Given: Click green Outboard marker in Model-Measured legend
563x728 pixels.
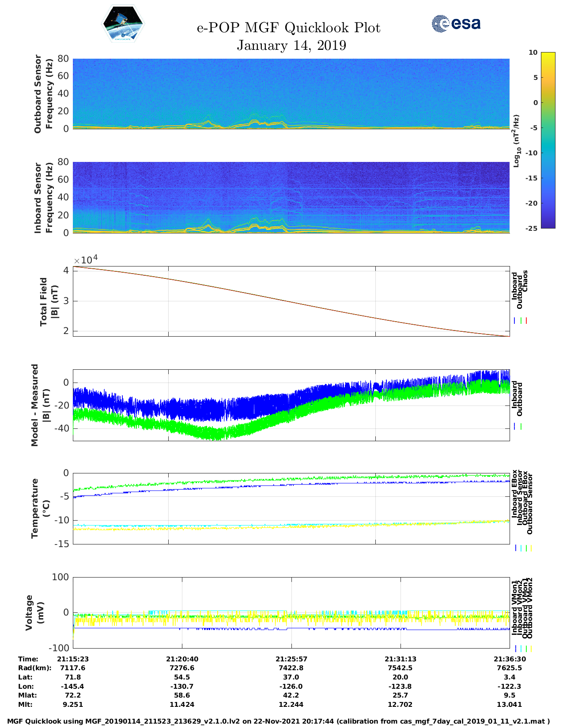Looking at the screenshot, I should [521, 427].
